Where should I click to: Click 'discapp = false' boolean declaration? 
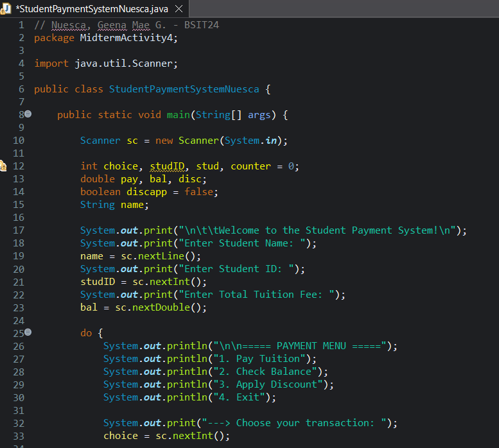[170, 192]
